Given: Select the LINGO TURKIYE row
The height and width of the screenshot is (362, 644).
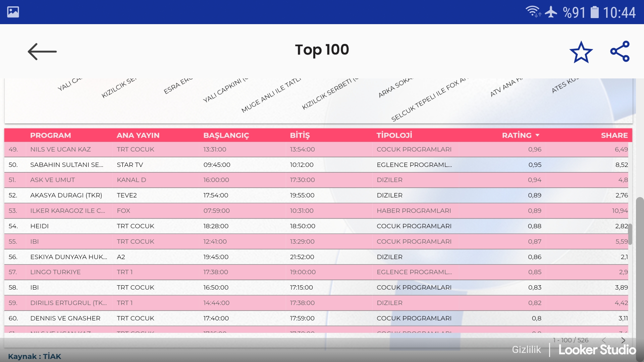Looking at the screenshot, I should (x=55, y=272).
